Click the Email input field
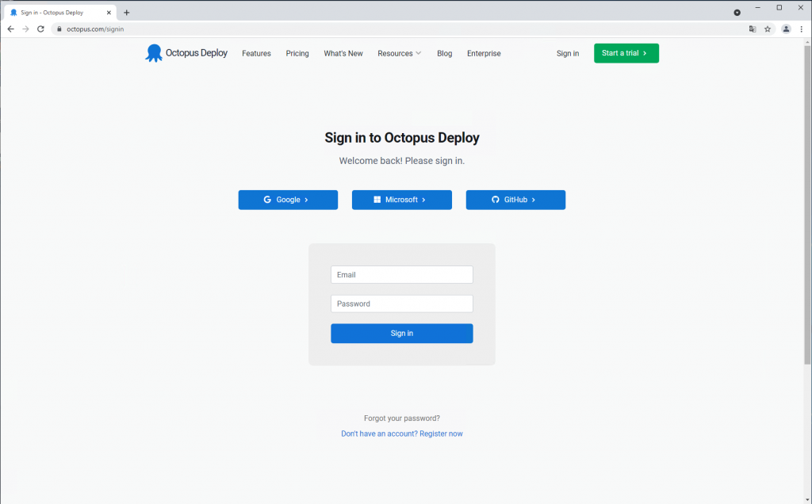 pos(402,275)
